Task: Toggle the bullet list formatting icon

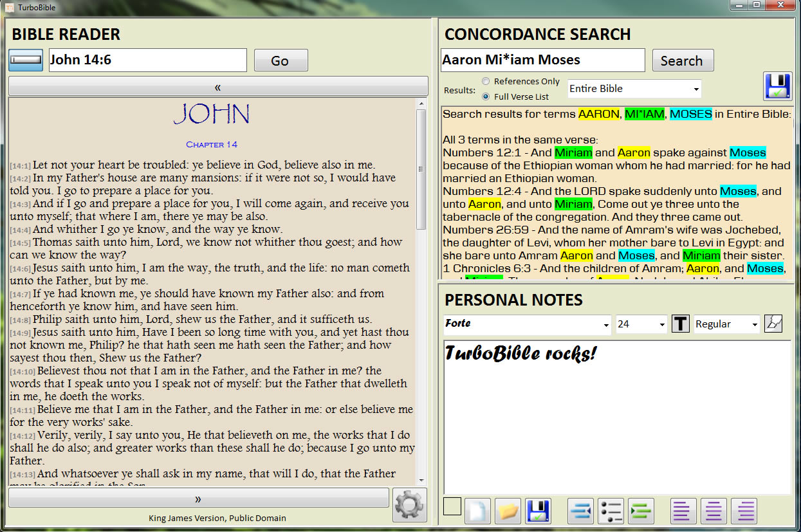Action: tap(611, 511)
